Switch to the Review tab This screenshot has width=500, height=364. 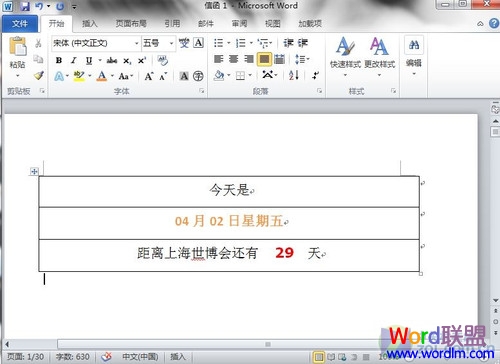tap(239, 24)
